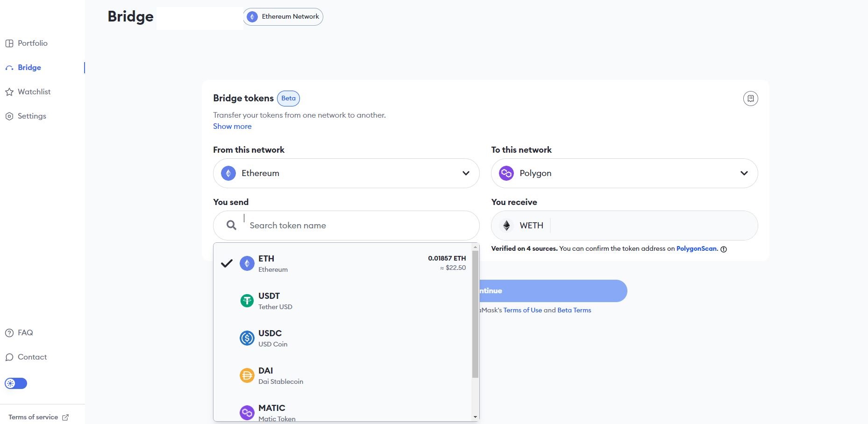The height and width of the screenshot is (424, 868).
Task: Open the Terms of Use link
Action: pyautogui.click(x=523, y=310)
